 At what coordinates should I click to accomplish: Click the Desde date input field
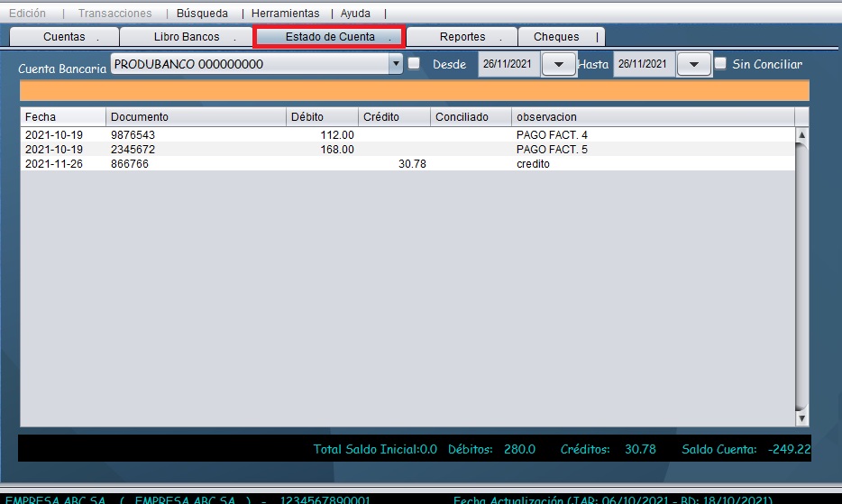(509, 64)
